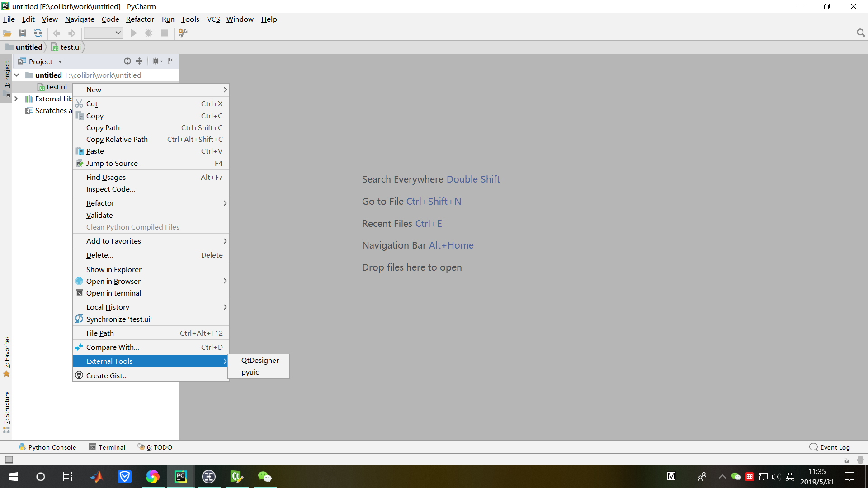The width and height of the screenshot is (868, 488).
Task: Click the Search Everywhere magnifier icon
Action: click(x=860, y=33)
